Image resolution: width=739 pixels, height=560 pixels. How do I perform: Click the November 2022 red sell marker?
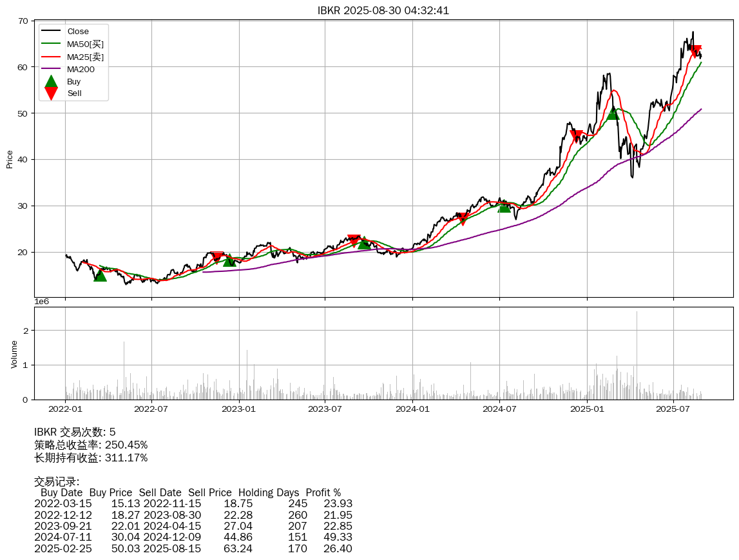pyautogui.click(x=217, y=257)
